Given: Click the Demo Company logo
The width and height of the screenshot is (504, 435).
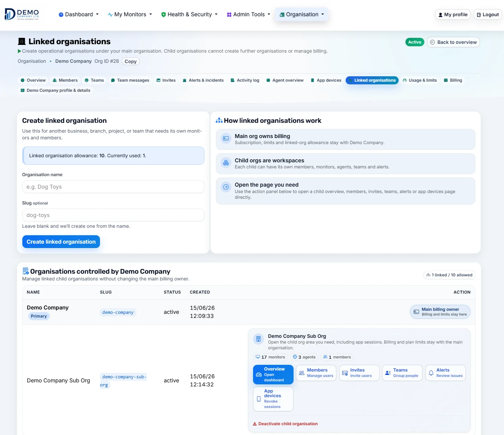Looking at the screenshot, I should 22,14.
